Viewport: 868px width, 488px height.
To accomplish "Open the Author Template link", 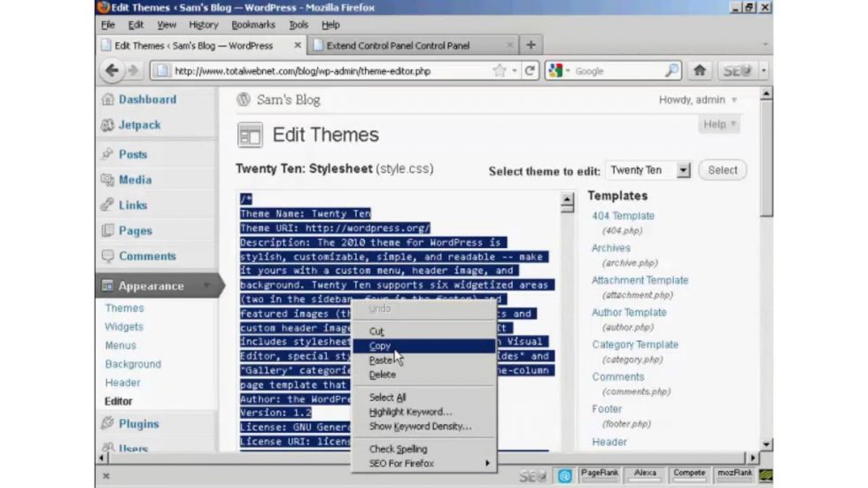I will (x=629, y=312).
